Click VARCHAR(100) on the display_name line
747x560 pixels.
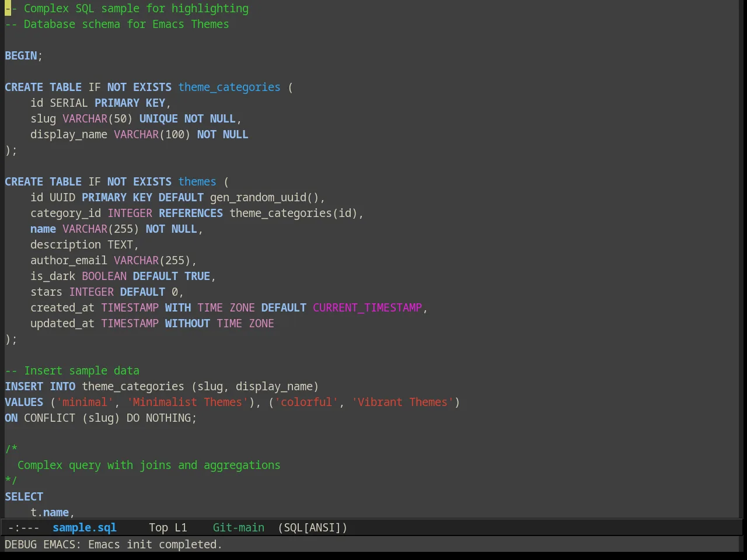pyautogui.click(x=152, y=134)
